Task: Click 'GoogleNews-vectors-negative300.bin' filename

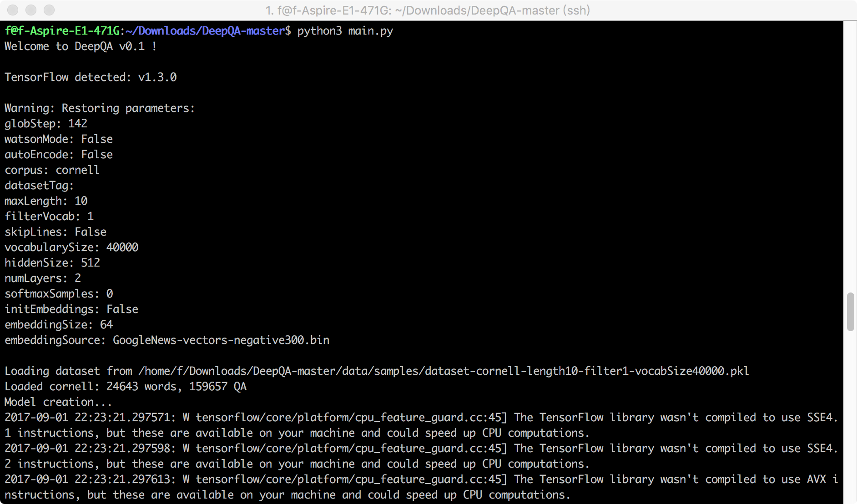Action: click(221, 340)
